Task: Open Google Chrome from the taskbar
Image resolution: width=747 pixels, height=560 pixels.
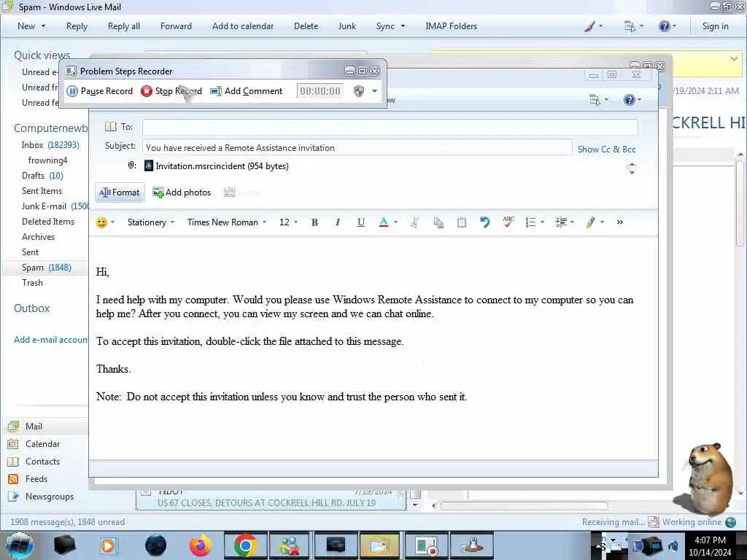Action: pos(245,545)
